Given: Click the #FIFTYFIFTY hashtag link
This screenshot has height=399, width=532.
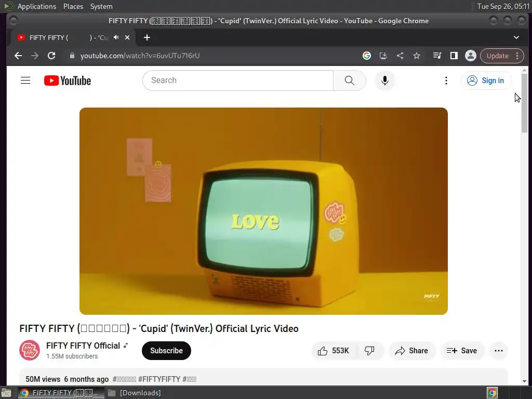Looking at the screenshot, I should 159,379.
